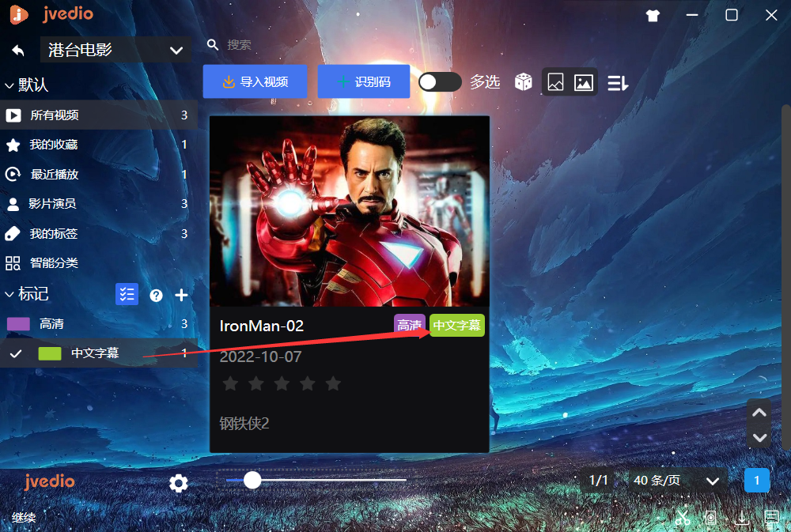Click the green 中文字幕 tag on the card
Screen dimensions: 791x532
click(x=457, y=325)
